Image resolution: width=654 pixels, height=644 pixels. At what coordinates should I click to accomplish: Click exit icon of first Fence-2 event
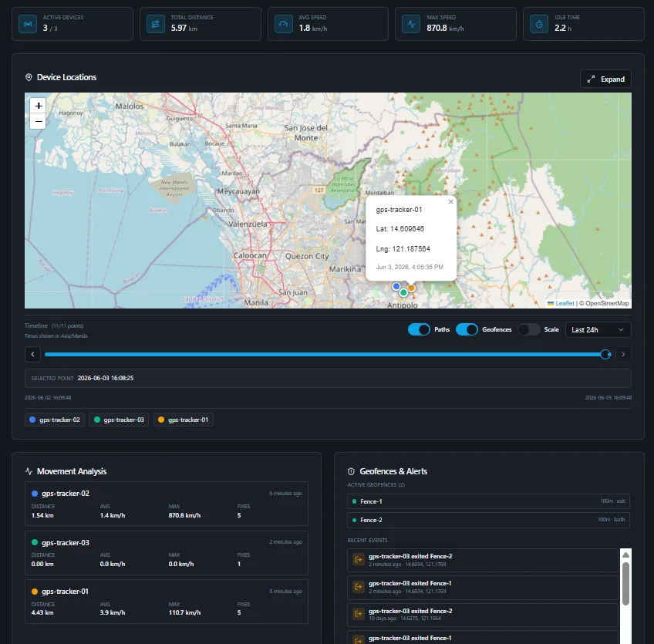pos(359,559)
